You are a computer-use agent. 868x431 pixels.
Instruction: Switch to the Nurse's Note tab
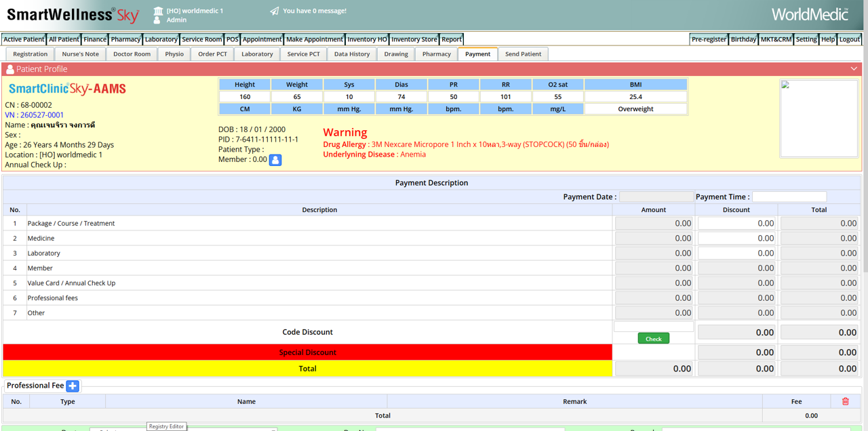point(81,54)
